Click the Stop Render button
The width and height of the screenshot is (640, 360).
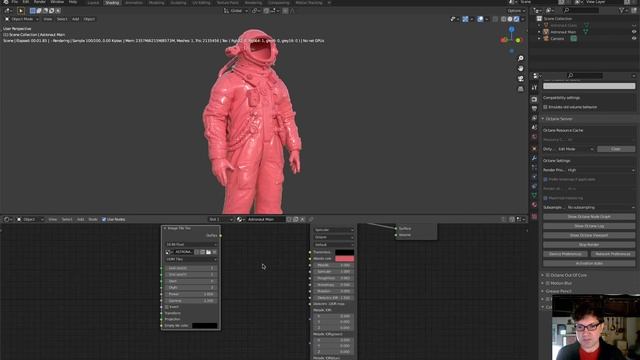(589, 245)
